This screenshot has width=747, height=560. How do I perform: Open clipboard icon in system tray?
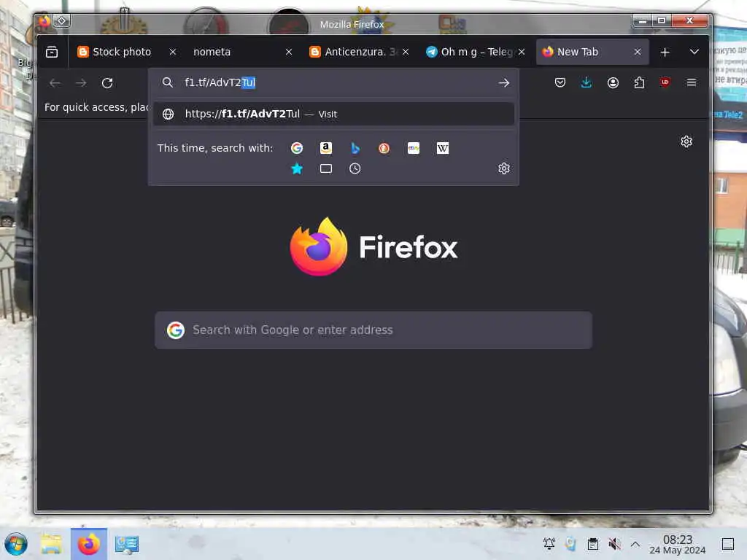pos(592,544)
